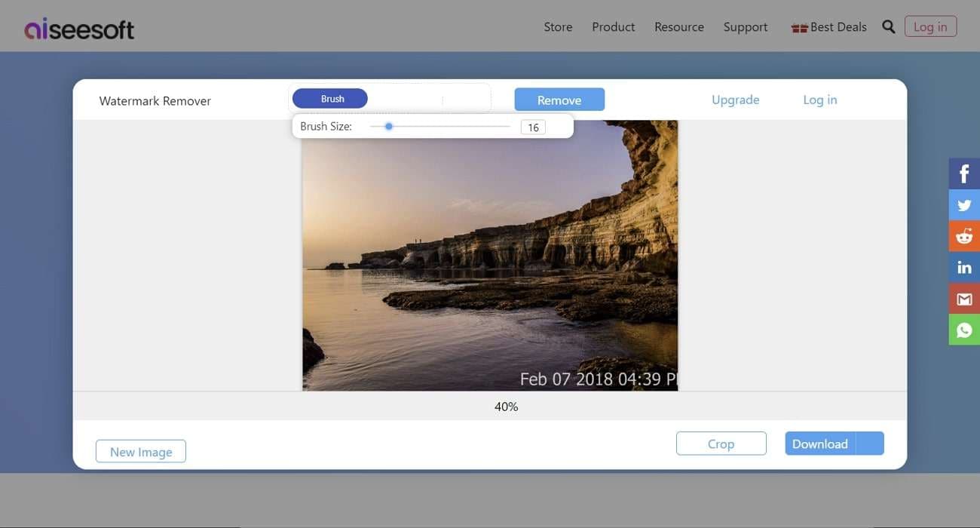Image resolution: width=980 pixels, height=528 pixels.
Task: Click the Remove button
Action: pyautogui.click(x=559, y=99)
